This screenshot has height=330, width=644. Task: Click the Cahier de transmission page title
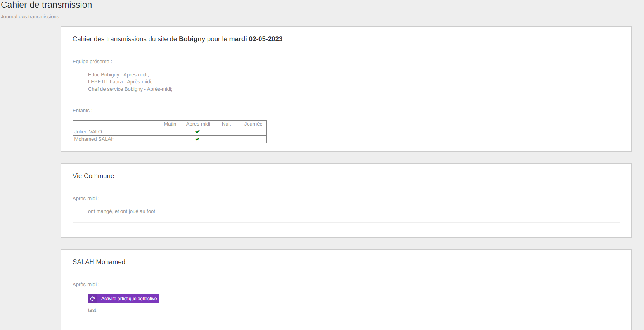(47, 5)
